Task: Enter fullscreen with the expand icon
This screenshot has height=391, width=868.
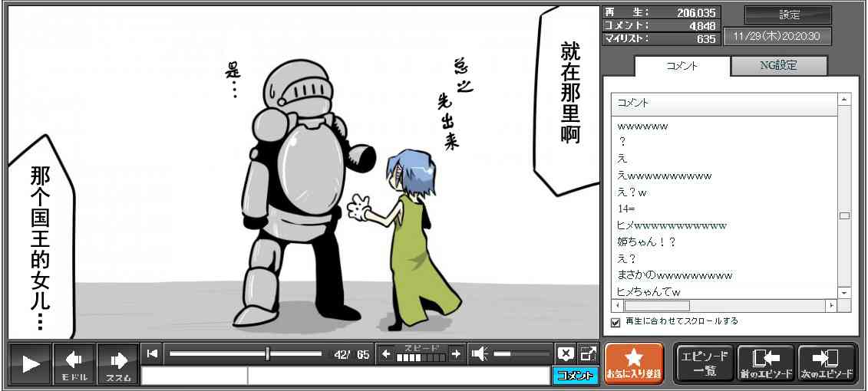Action: [588, 353]
